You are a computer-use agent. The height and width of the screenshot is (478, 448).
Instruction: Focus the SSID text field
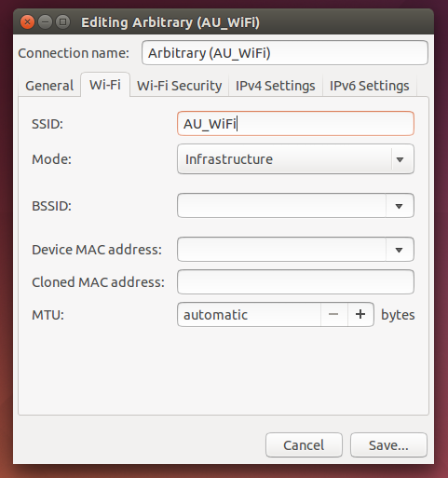click(x=295, y=124)
